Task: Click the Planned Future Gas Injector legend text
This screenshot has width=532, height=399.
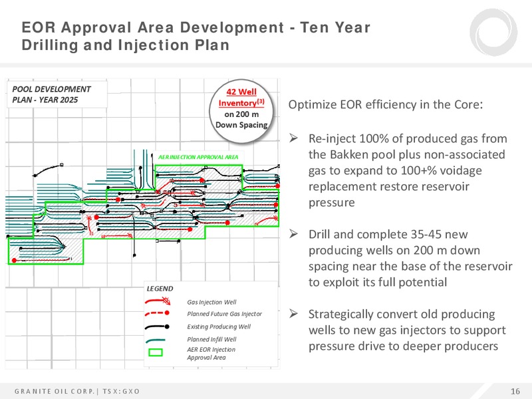Action: click(224, 314)
